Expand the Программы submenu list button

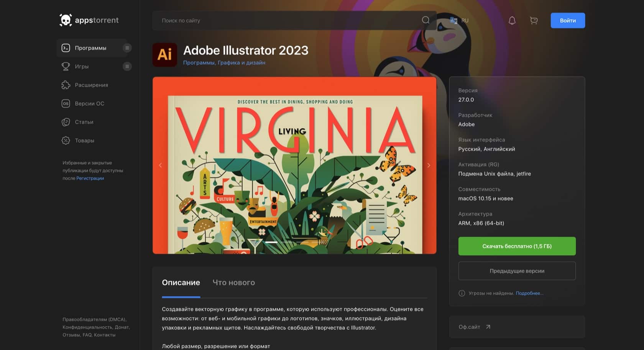(127, 48)
